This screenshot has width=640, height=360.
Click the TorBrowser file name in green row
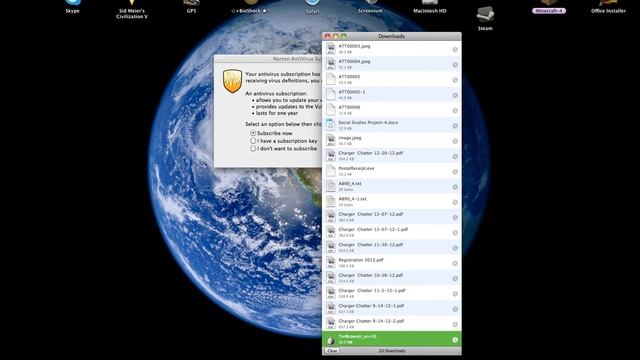pyautogui.click(x=357, y=336)
